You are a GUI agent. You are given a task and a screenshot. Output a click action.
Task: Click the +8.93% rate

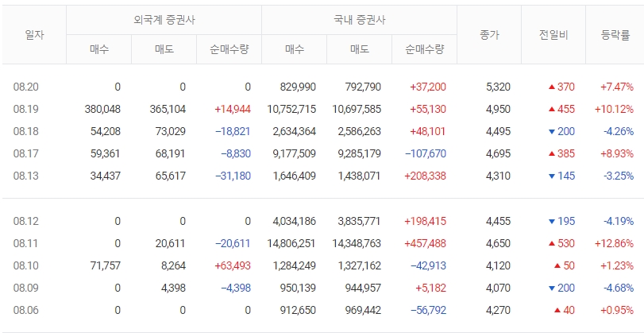click(x=617, y=153)
